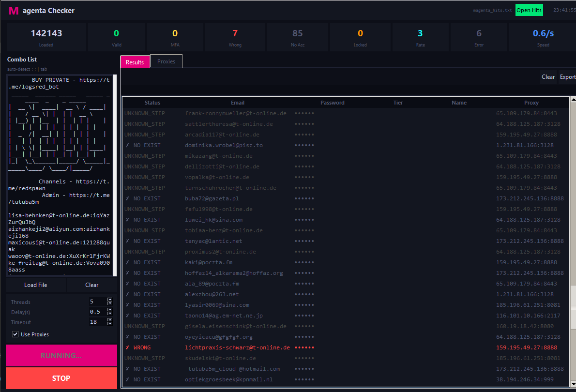The height and width of the screenshot is (392, 576).
Task: Click proxy cell 160.19.18.42:8080
Action: click(x=525, y=326)
